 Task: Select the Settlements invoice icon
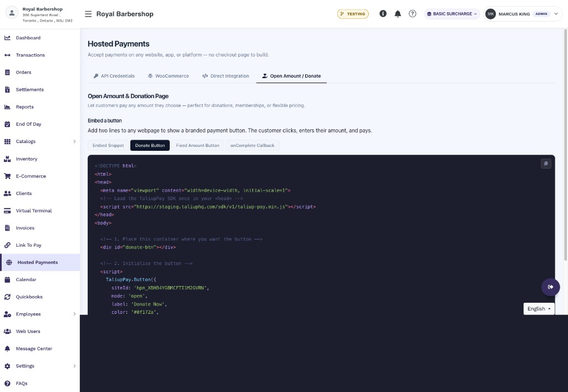coord(7,89)
